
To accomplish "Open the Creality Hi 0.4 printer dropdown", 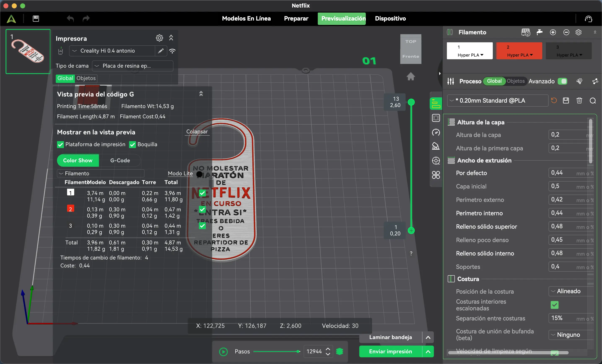I will tap(112, 51).
